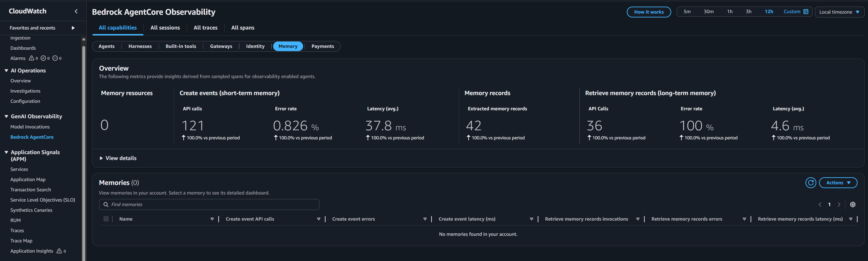Viewport: 868px width, 261px height.
Task: Click the alarm-state triangle icon next to Alarms
Action: click(x=31, y=58)
